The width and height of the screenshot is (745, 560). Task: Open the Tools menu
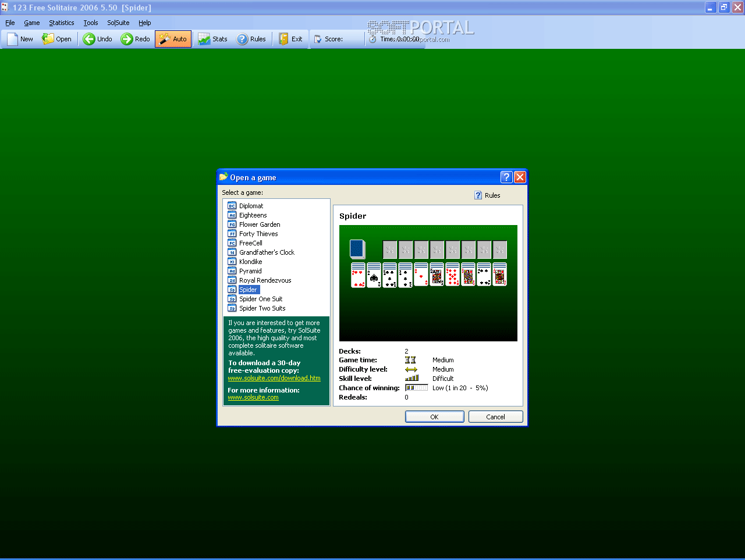pyautogui.click(x=91, y=23)
